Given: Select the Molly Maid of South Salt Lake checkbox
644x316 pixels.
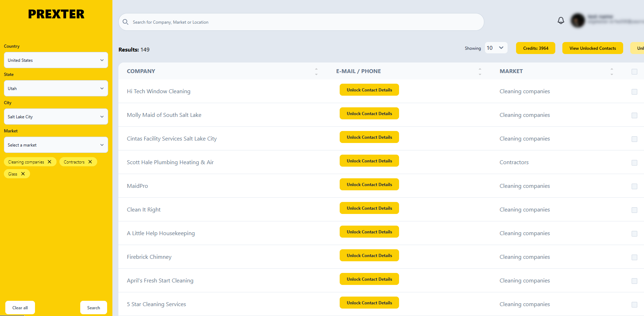Looking at the screenshot, I should [x=634, y=115].
